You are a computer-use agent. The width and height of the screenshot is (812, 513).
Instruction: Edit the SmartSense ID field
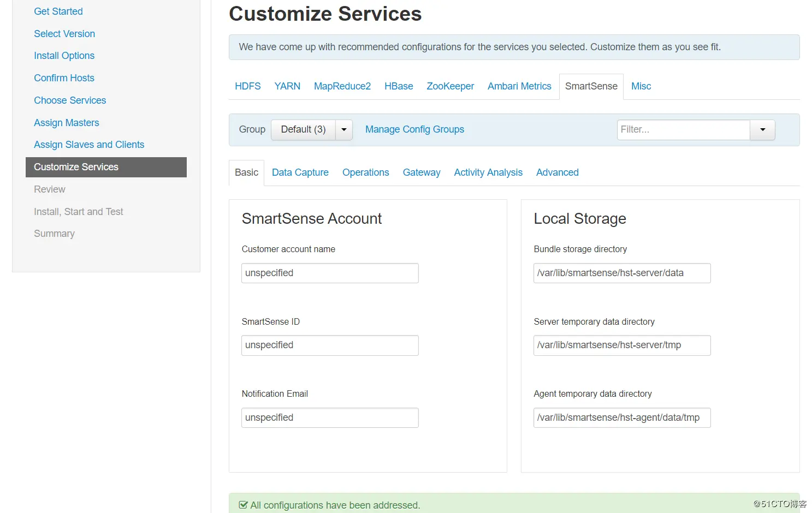[330, 345]
